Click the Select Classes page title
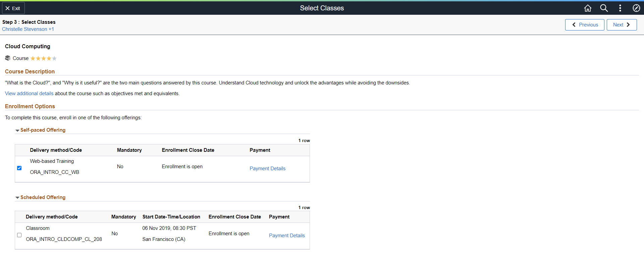This screenshot has width=644, height=256. pos(322,8)
